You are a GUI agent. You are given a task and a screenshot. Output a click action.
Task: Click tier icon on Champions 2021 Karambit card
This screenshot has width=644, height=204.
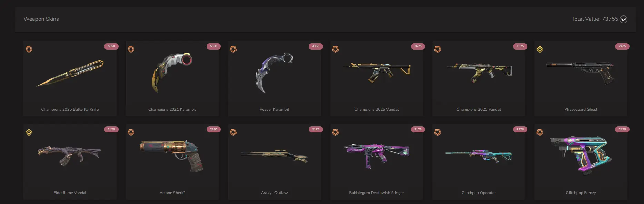(x=131, y=49)
